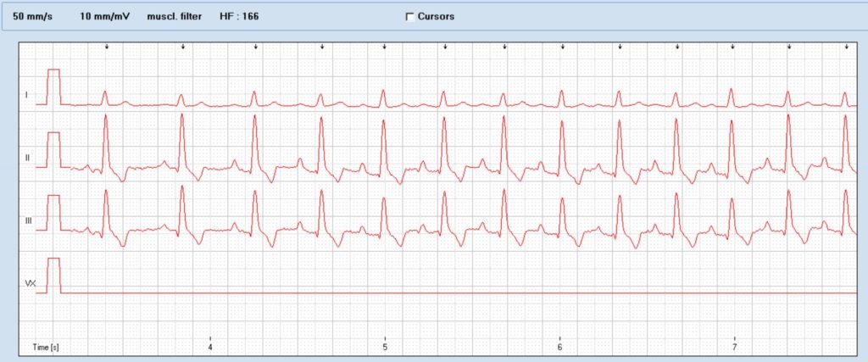
Task: Click the 10 mm/mV gain label
Action: 104,17
